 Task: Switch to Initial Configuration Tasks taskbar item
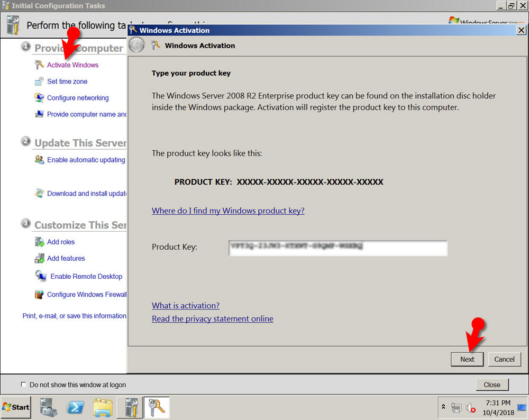click(129, 407)
